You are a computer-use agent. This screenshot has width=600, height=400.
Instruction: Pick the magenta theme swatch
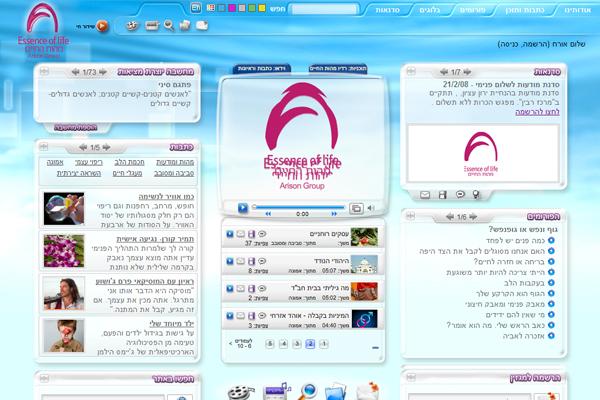pyautogui.click(x=232, y=8)
